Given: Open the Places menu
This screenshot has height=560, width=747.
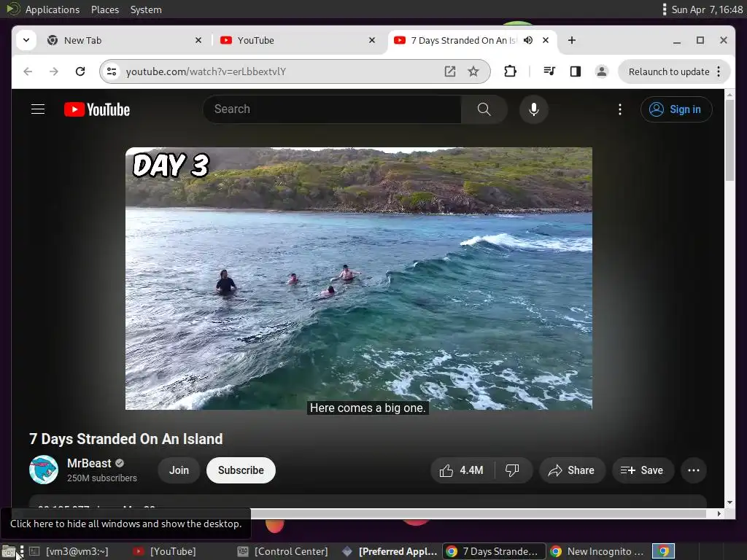Looking at the screenshot, I should 105,9.
